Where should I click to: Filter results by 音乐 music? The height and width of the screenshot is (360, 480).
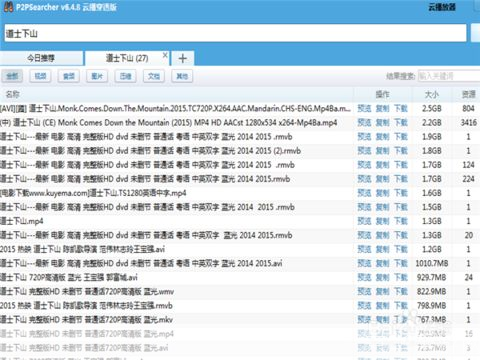coord(69,76)
